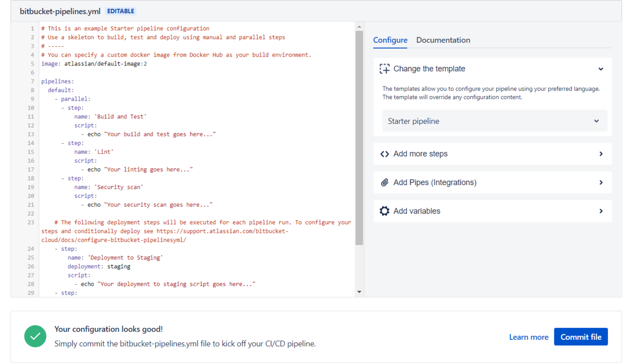Click the 'pipelines:' line in editor
This screenshot has width=630, height=364.
58,81
